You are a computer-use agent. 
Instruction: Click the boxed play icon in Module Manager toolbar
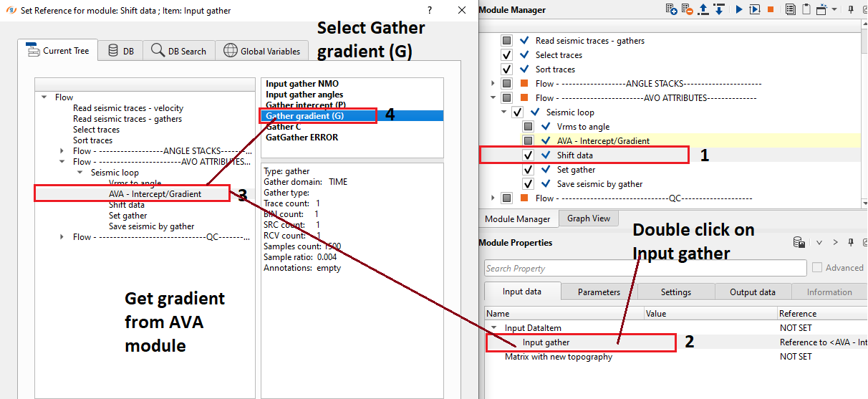click(x=755, y=9)
